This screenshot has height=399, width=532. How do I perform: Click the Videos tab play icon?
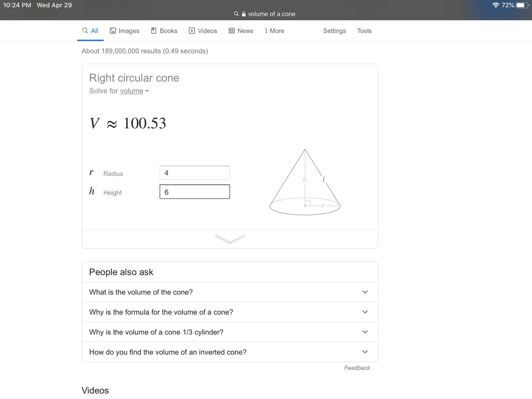(x=192, y=31)
